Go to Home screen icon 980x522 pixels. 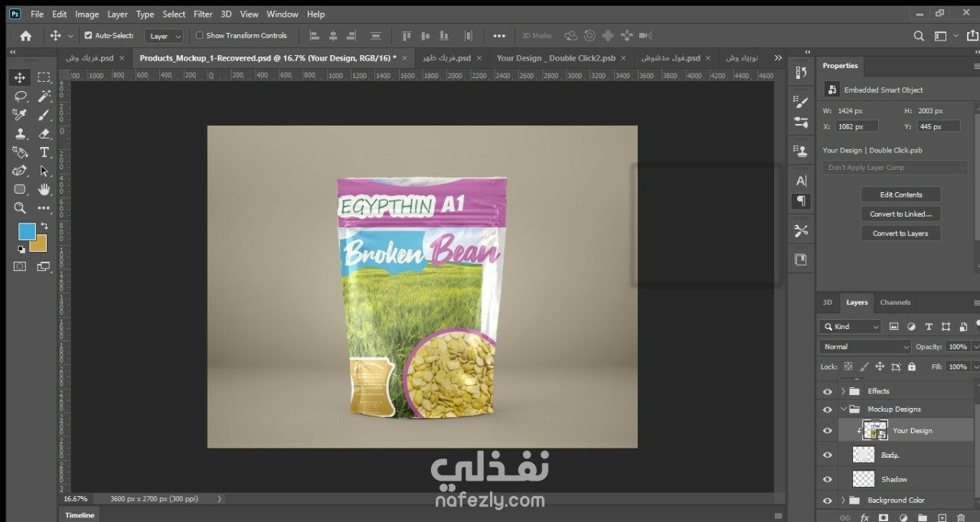coord(25,35)
